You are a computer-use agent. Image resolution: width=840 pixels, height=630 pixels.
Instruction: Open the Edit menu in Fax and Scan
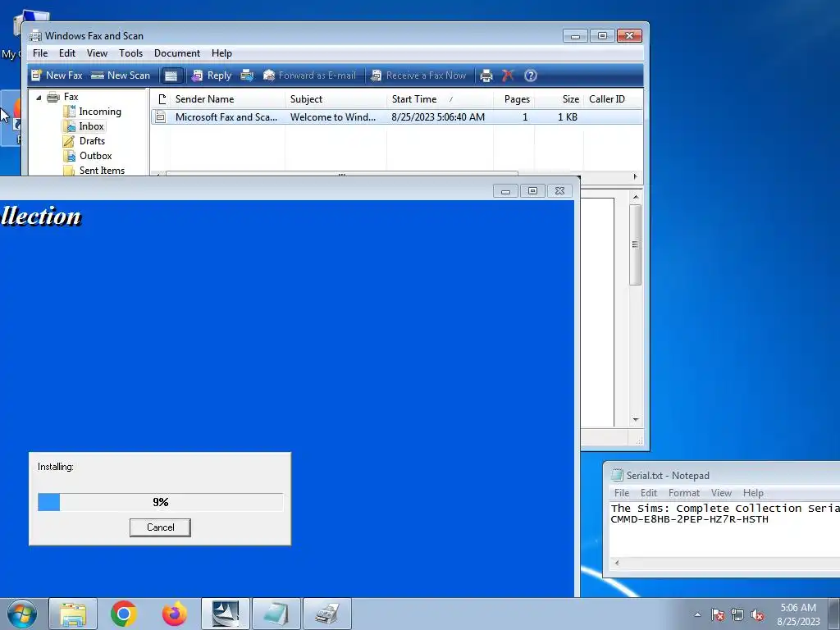tap(67, 53)
